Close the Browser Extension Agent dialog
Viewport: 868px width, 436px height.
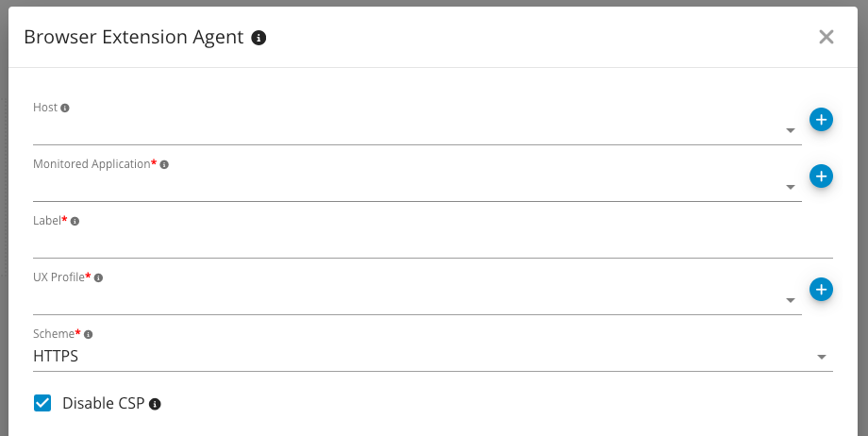coord(826,38)
